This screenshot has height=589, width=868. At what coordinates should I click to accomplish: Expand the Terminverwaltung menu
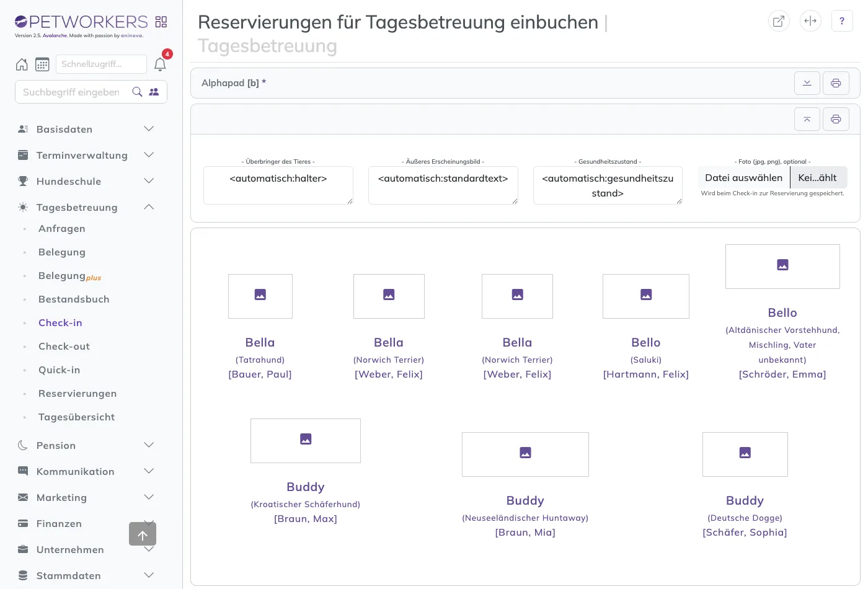coord(86,155)
